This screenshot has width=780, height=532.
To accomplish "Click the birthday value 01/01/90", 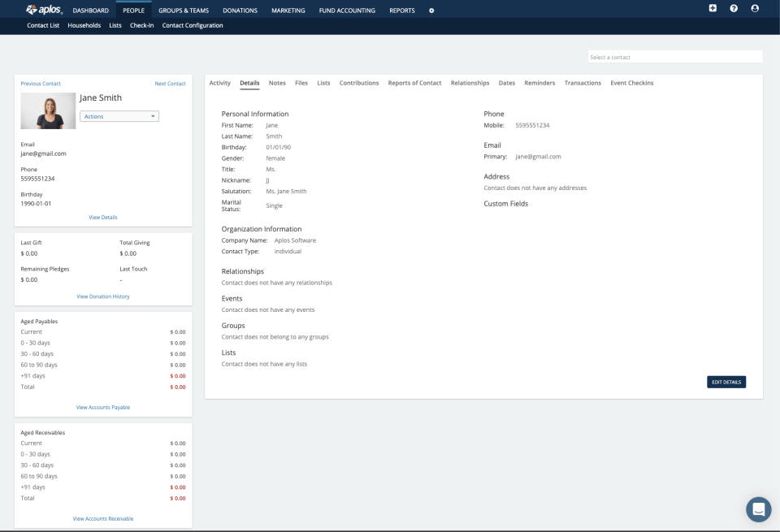I will point(279,147).
